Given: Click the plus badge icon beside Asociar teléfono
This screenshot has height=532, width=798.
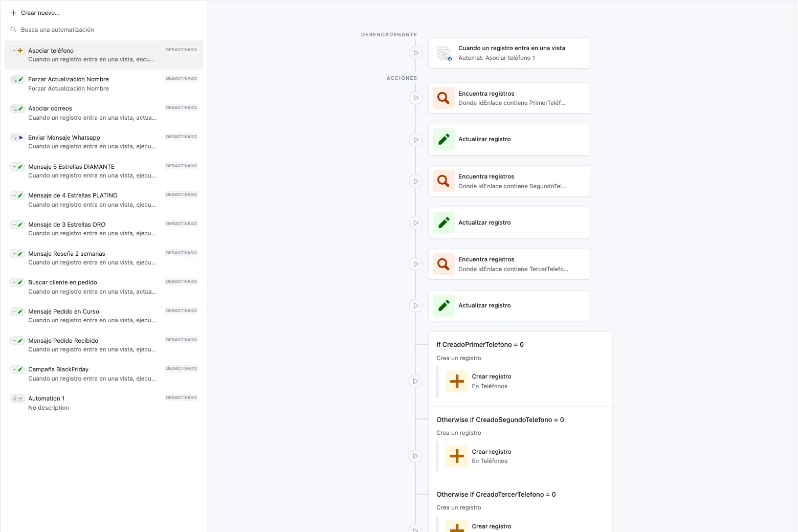Looking at the screenshot, I should [19, 50].
